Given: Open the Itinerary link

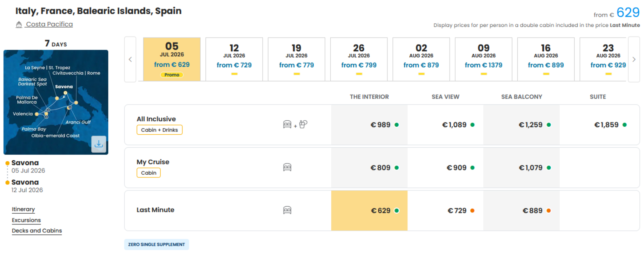Looking at the screenshot, I should pos(23,209).
